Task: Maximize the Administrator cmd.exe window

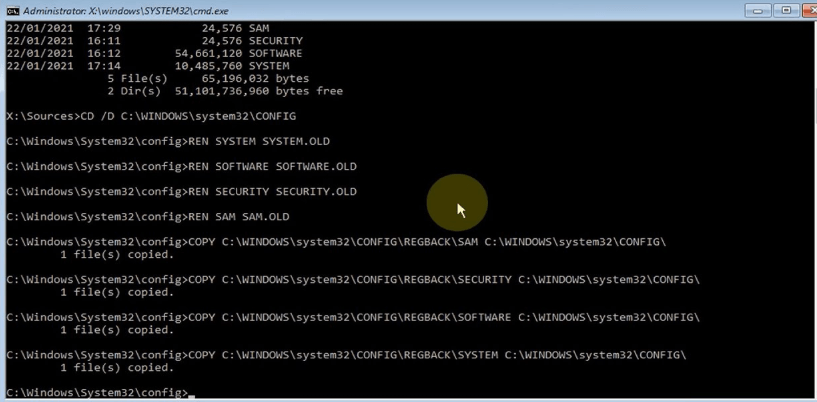Action: pos(786,10)
